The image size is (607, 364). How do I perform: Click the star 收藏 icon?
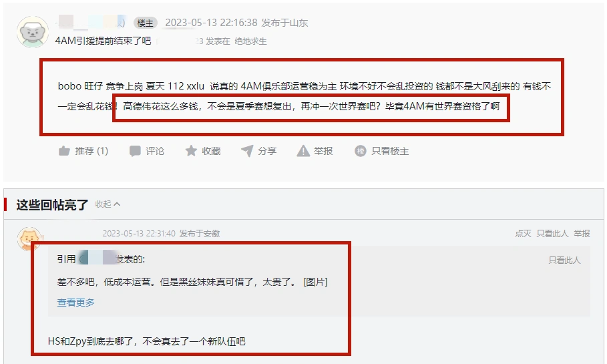click(x=191, y=151)
